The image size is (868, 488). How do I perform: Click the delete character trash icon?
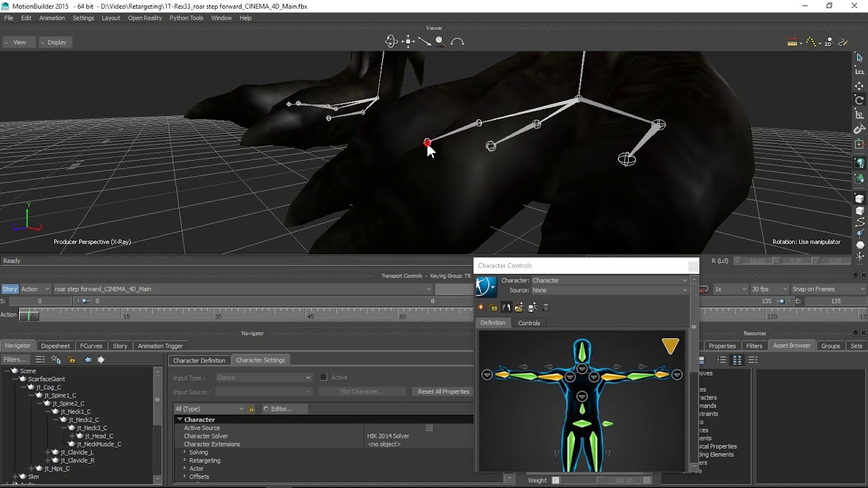coord(546,306)
